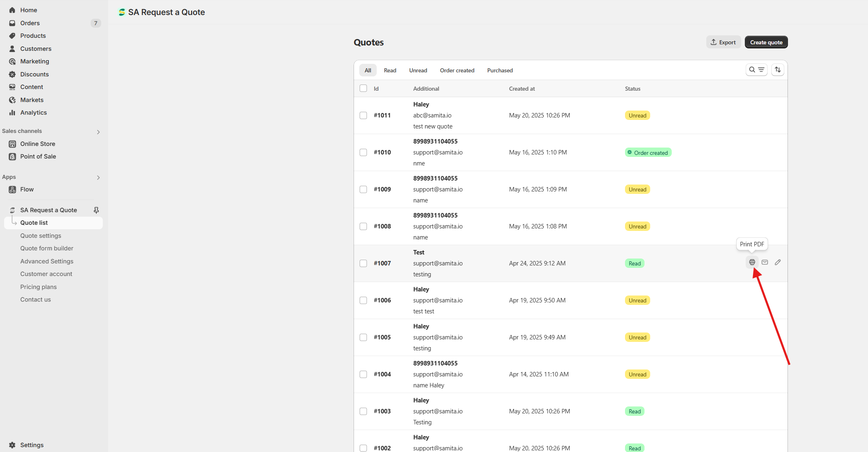Switch to the Read tab
The width and height of the screenshot is (868, 452).
click(390, 70)
